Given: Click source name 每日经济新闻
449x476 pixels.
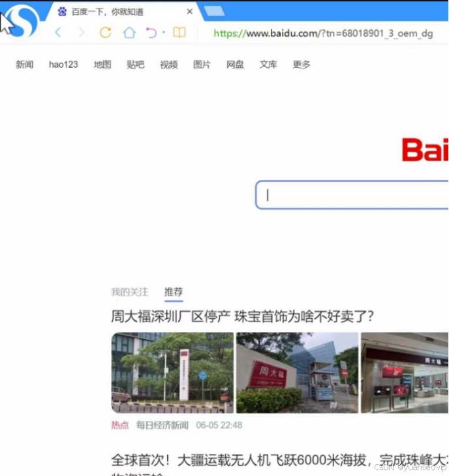Looking at the screenshot, I should point(163,425).
